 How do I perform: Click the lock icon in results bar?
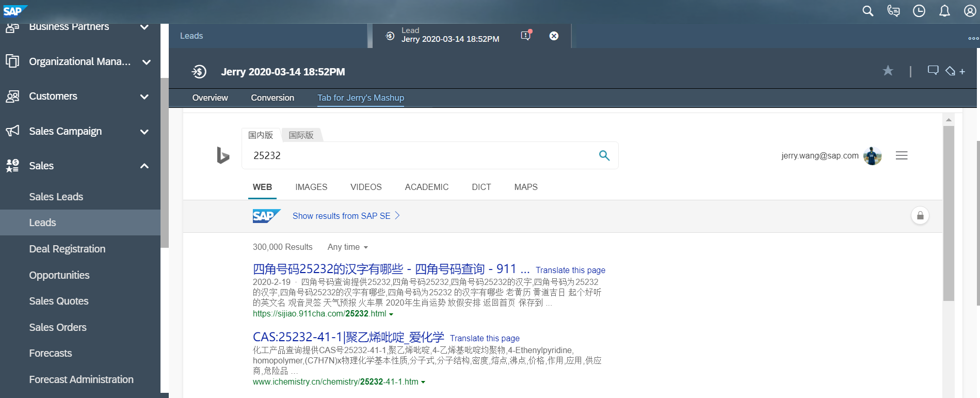point(920,216)
